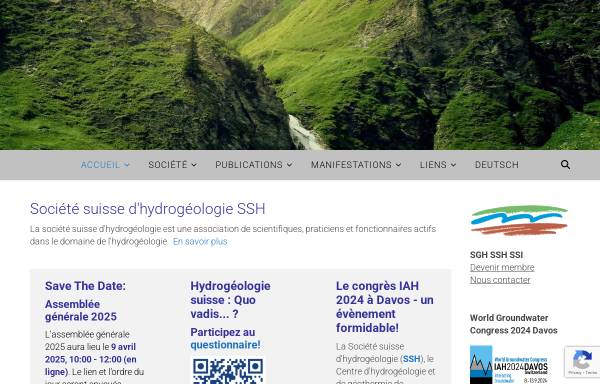
Task: Open the 'Nous contacter' link
Action: (500, 280)
